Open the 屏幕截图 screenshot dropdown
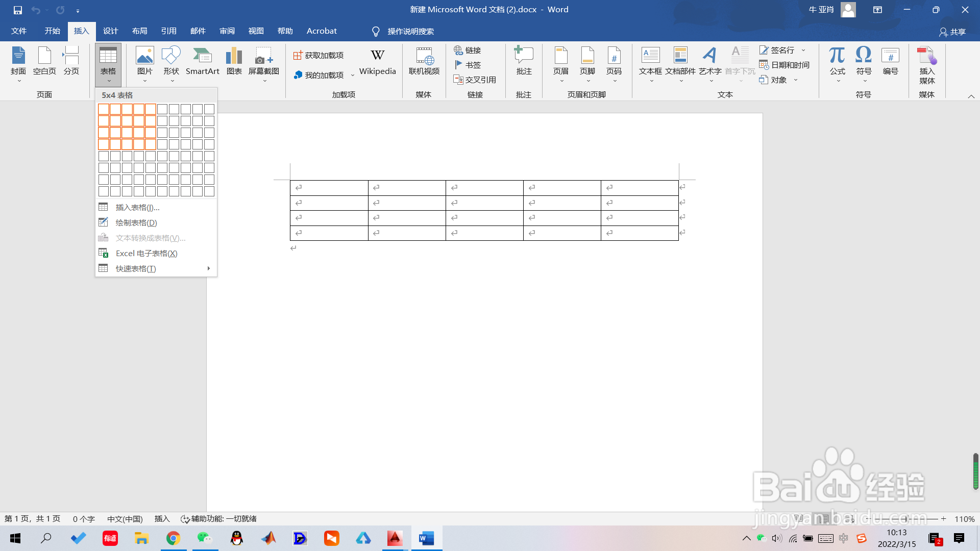 264,81
